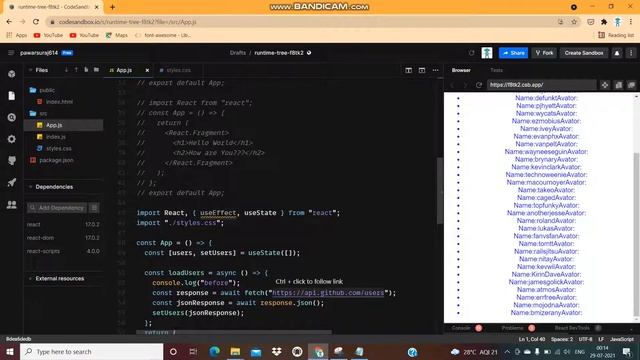Click the Fork button

click(x=544, y=53)
